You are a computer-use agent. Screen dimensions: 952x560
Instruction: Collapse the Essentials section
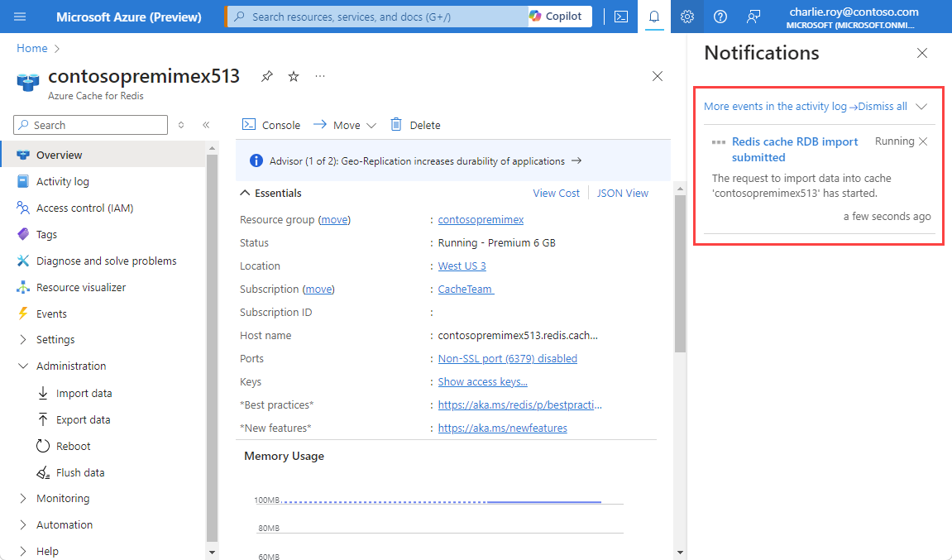(245, 193)
